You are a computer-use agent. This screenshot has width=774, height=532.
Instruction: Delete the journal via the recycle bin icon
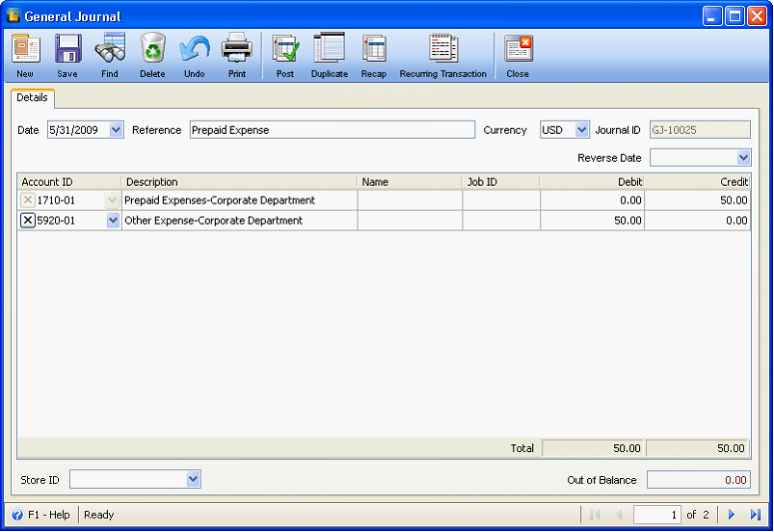click(x=152, y=48)
